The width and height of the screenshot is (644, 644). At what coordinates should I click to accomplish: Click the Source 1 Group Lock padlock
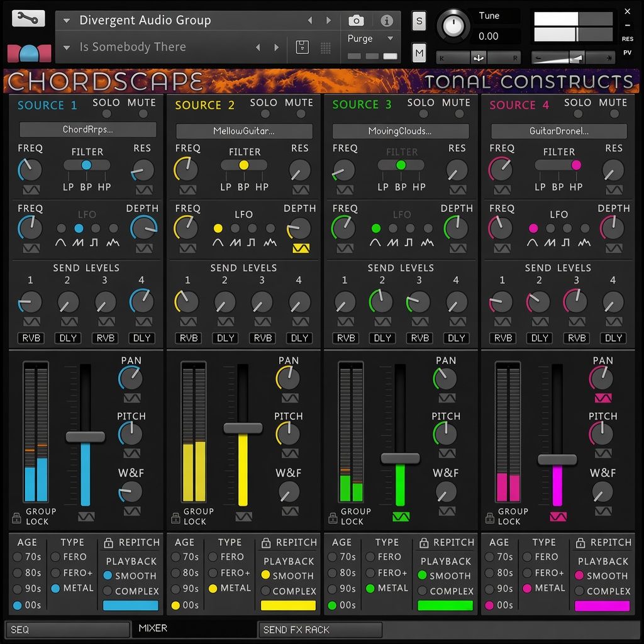(x=16, y=518)
